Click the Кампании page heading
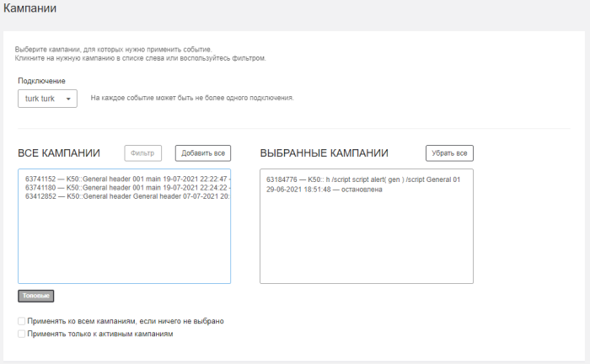Image resolution: width=590 pixels, height=364 pixels. (29, 8)
